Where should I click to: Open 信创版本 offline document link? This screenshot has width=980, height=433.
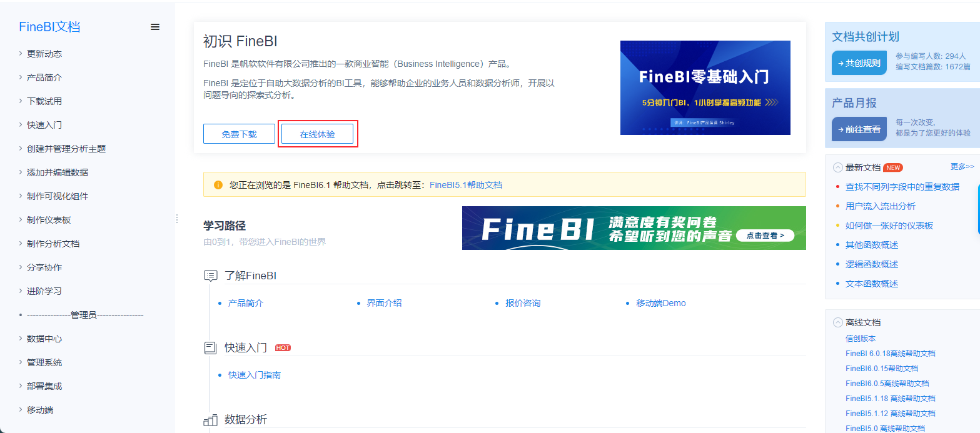(x=861, y=338)
